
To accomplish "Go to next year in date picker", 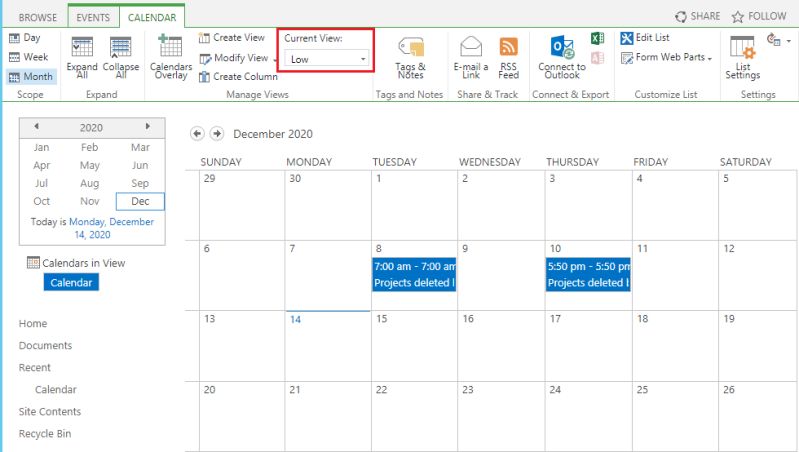I will 147,126.
